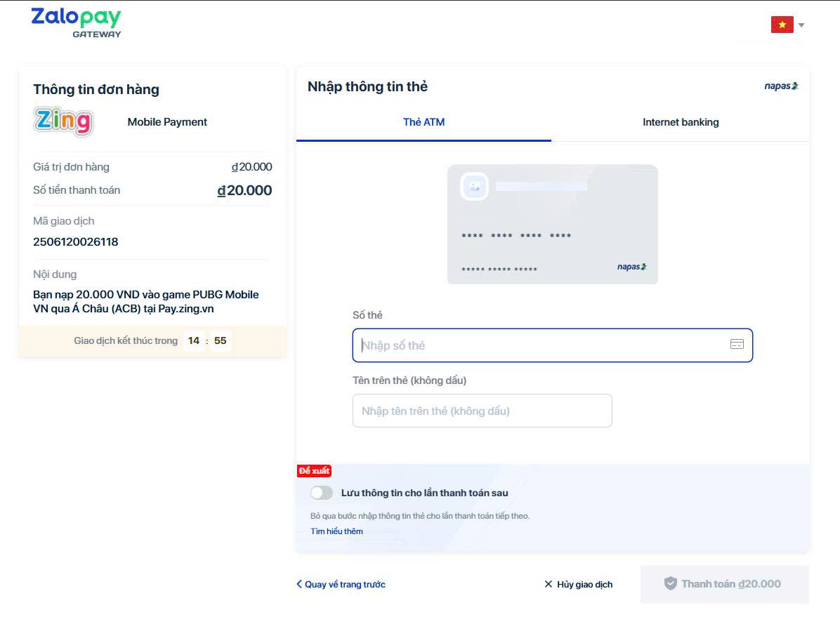Image resolution: width=840 pixels, height=624 pixels.
Task: Click the Tìm hiểu thêm link
Action: tap(336, 531)
